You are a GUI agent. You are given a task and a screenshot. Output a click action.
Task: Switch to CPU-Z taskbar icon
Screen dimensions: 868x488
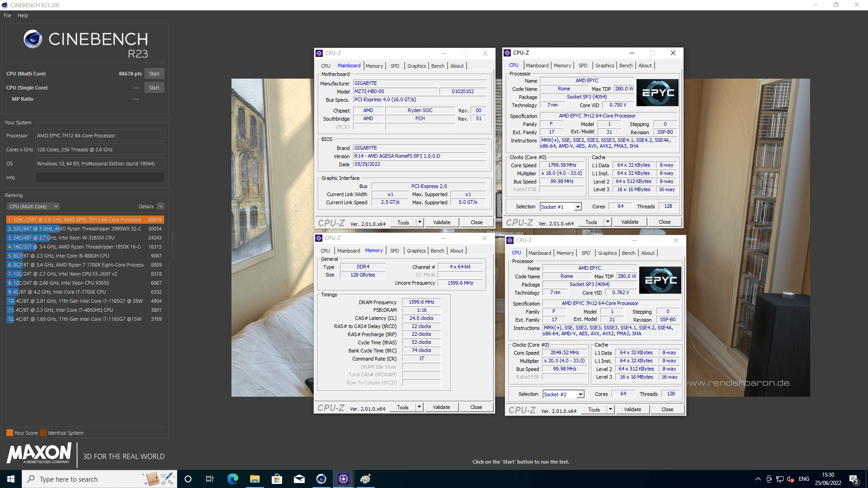(343, 479)
